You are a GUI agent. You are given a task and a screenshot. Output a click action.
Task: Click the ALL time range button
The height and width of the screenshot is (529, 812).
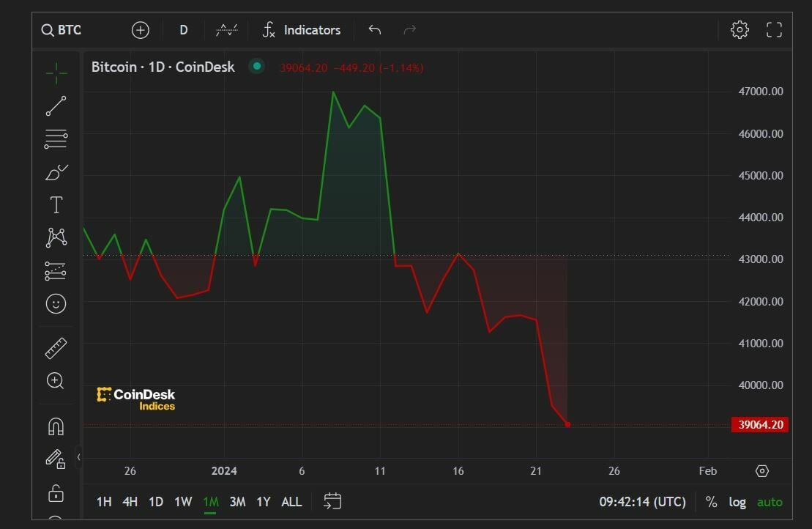(291, 502)
